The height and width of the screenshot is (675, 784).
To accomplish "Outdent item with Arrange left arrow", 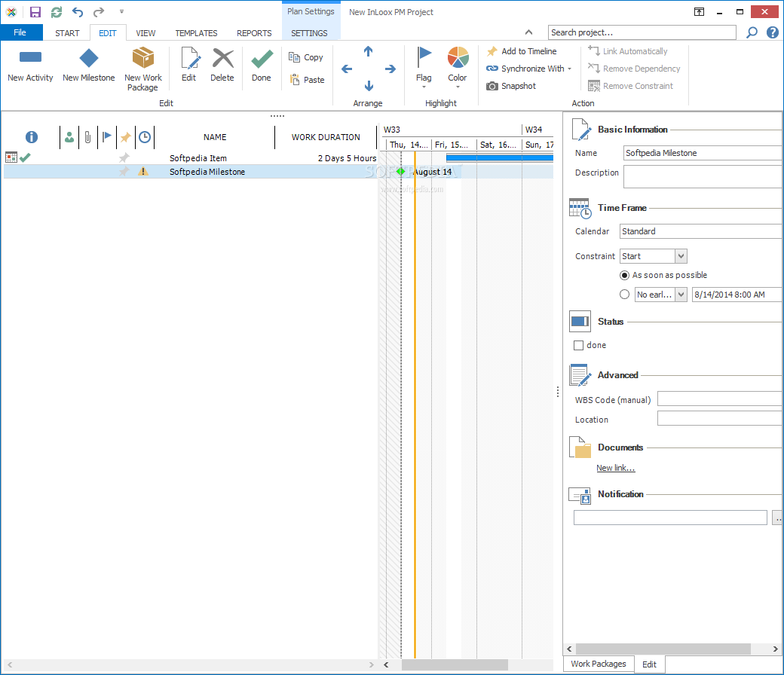I will 347,69.
